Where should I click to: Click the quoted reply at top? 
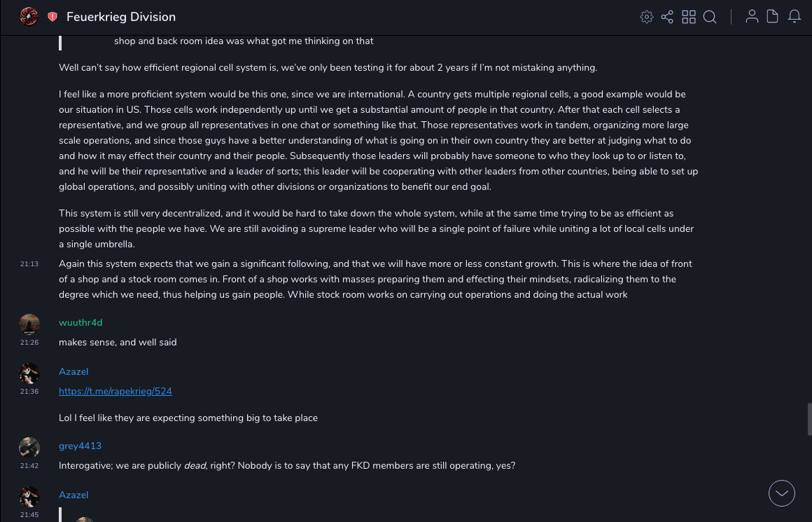[244, 41]
